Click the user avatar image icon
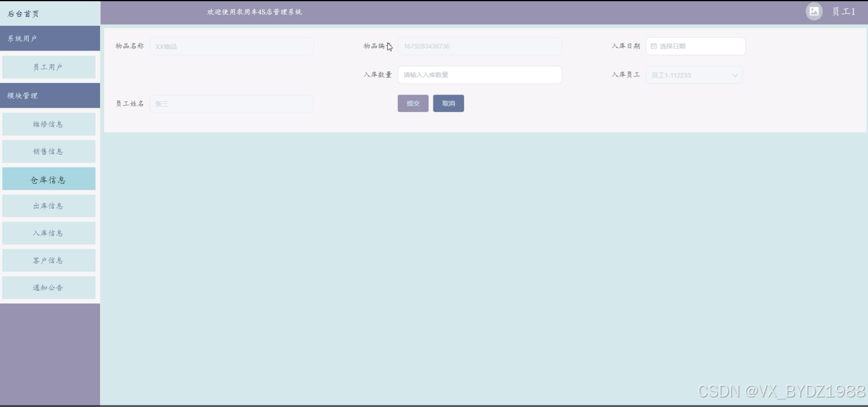 (x=814, y=11)
